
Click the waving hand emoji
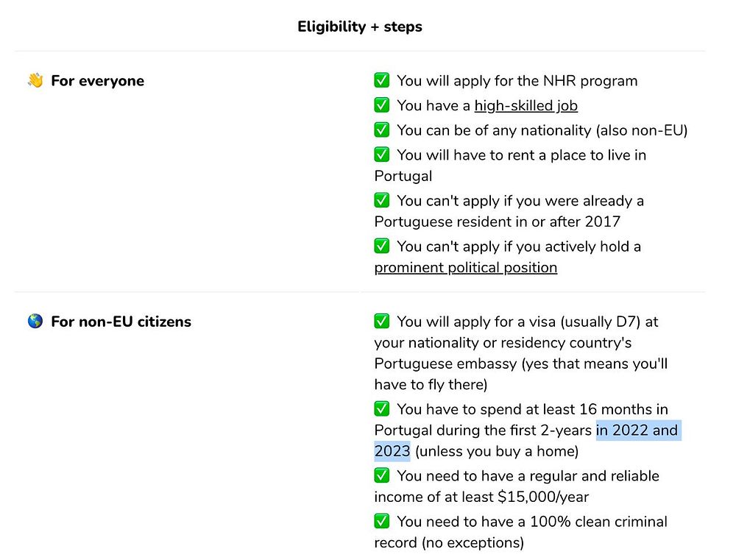35,81
